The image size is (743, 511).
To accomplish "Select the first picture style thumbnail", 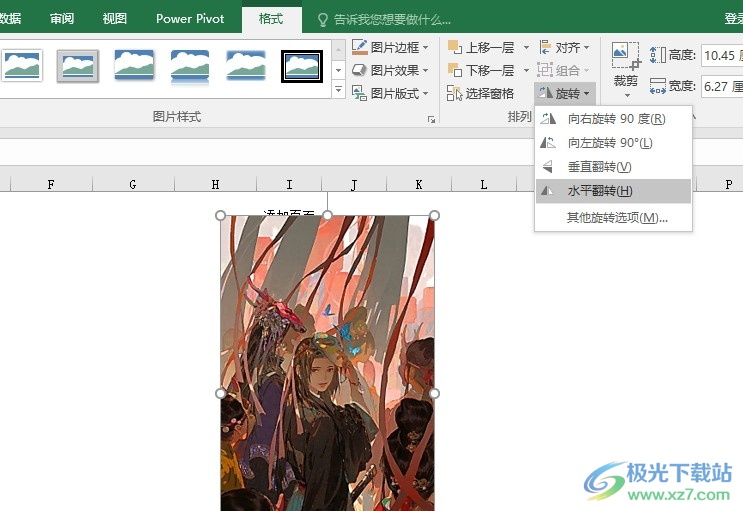I will pos(22,65).
